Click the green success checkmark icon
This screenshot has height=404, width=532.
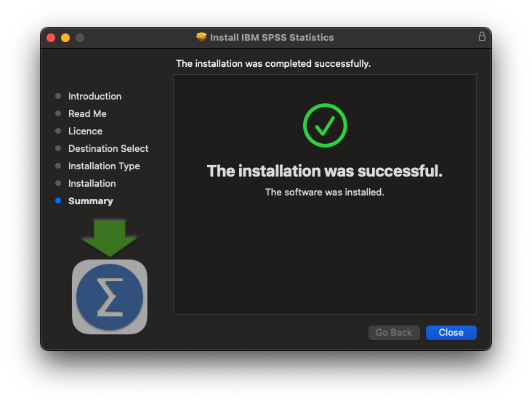point(325,125)
